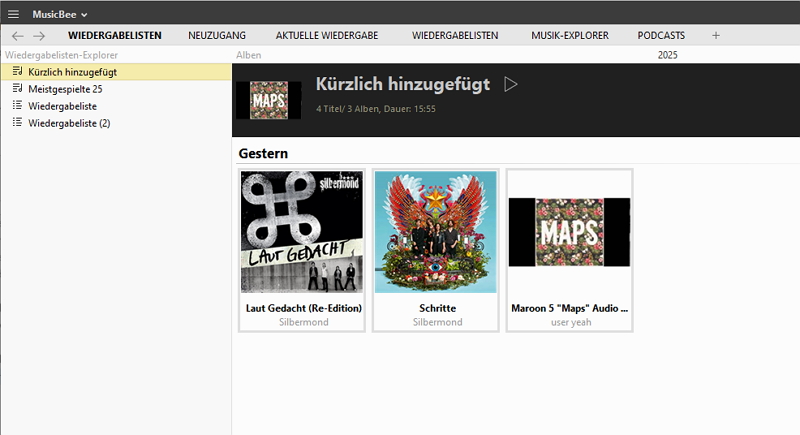Go back with the left arrow
Image resolution: width=800 pixels, height=435 pixels.
point(18,36)
